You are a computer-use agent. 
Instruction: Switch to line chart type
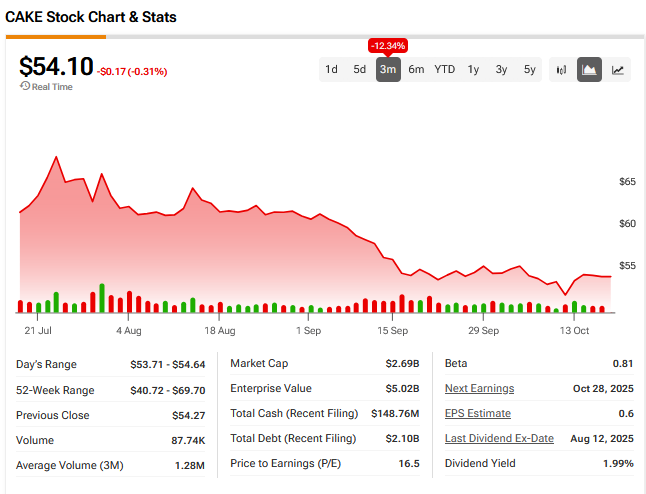pos(618,70)
